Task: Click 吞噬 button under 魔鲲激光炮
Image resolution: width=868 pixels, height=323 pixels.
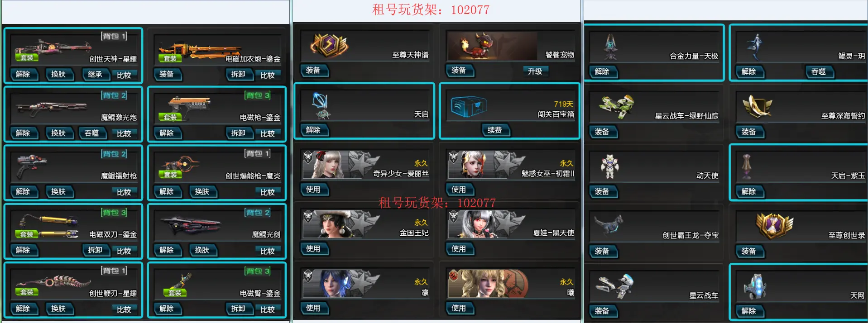Action: (x=91, y=133)
